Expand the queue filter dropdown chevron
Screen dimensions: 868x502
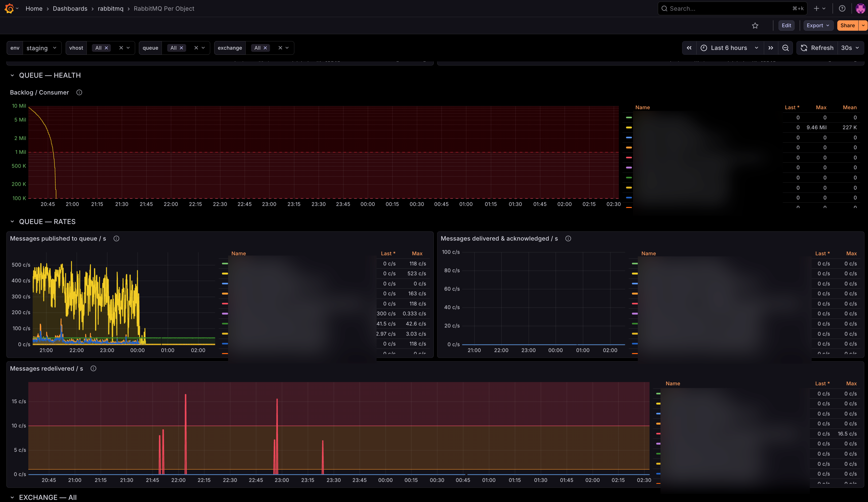(203, 48)
